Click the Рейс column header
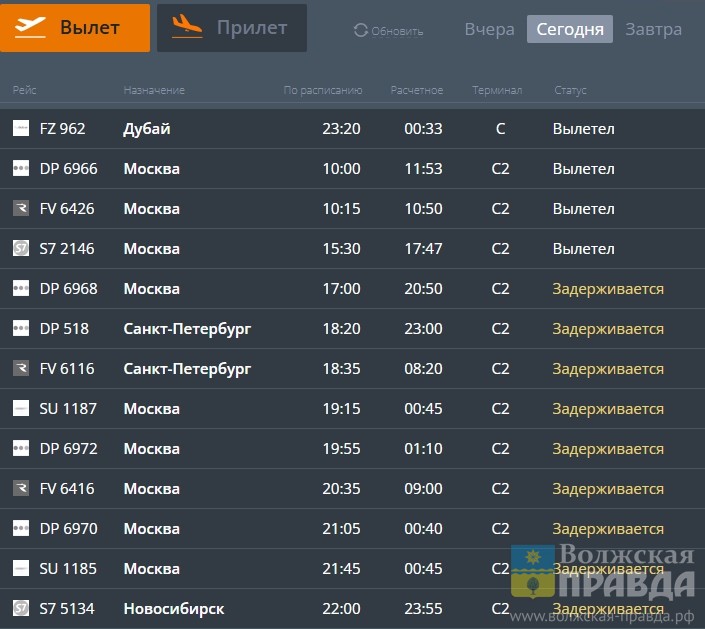 25,91
